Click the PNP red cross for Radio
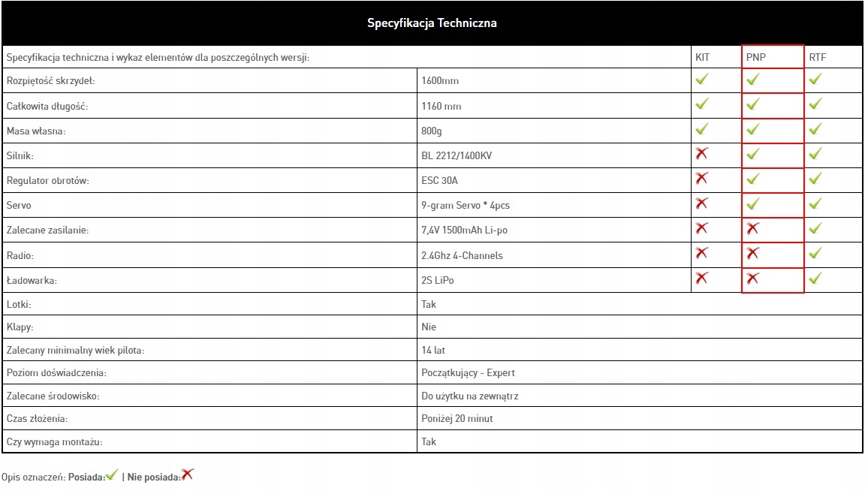The image size is (868, 491). pyautogui.click(x=752, y=254)
